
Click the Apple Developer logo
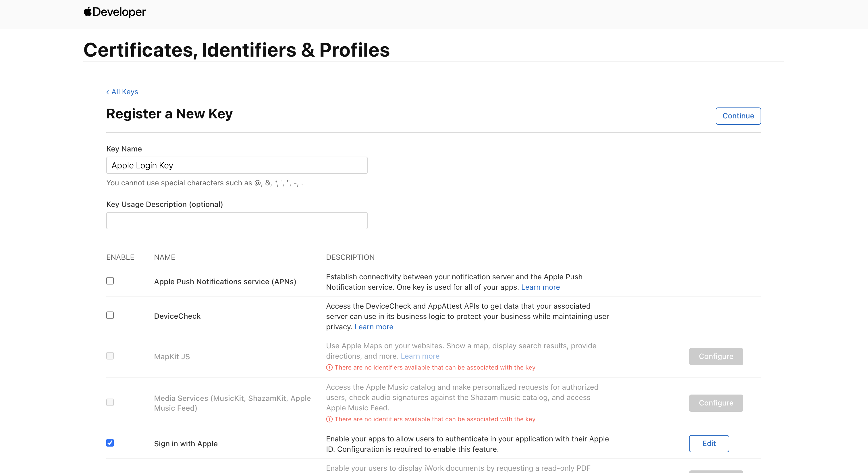[x=115, y=12]
